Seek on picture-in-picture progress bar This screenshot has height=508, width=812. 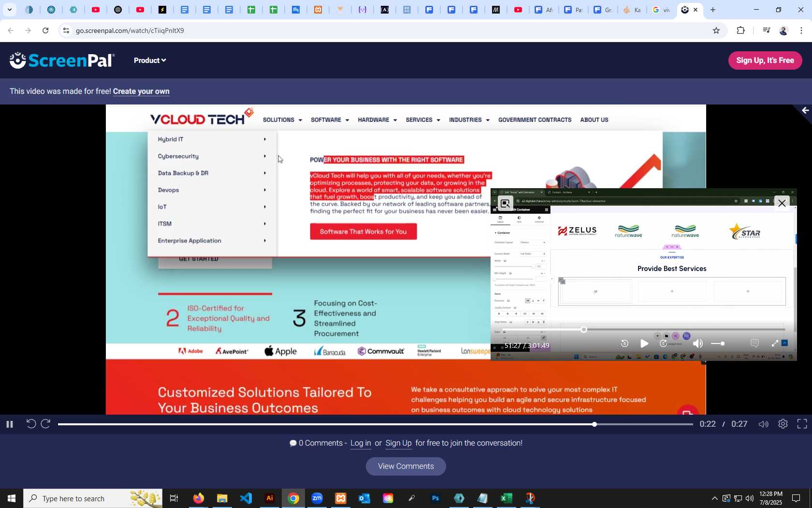click(x=644, y=330)
